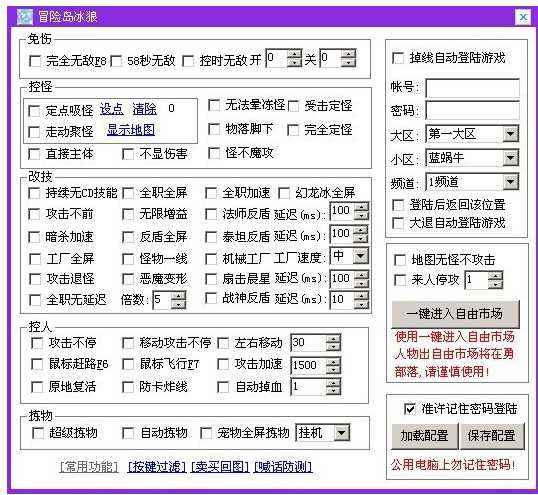Image resolution: width=538 pixels, height=495 pixels.
Task: Check 掉线自动登陆游戏 option
Action: coord(398,58)
